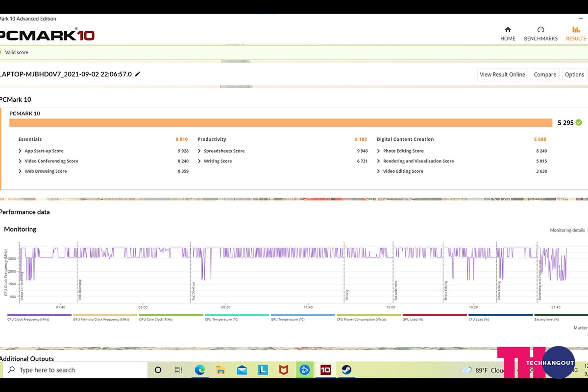The height and width of the screenshot is (392, 588).
Task: Open File Explorer from the taskbar
Action: coord(220,370)
